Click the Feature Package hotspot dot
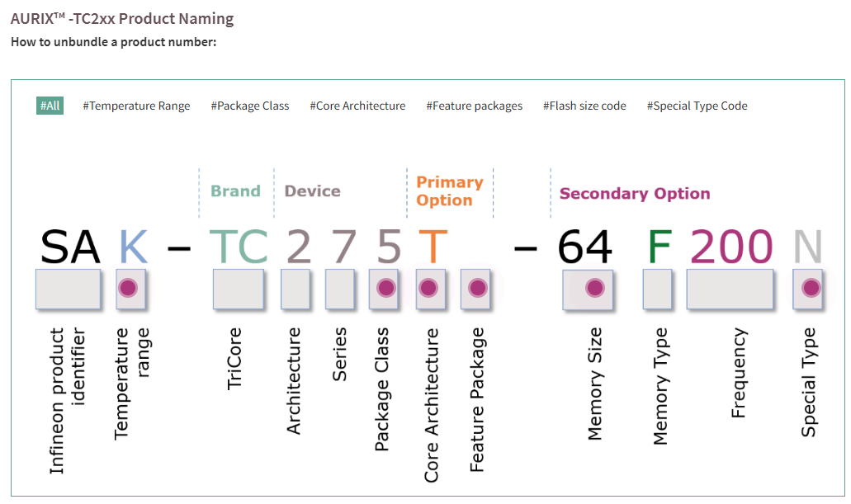 tap(477, 288)
